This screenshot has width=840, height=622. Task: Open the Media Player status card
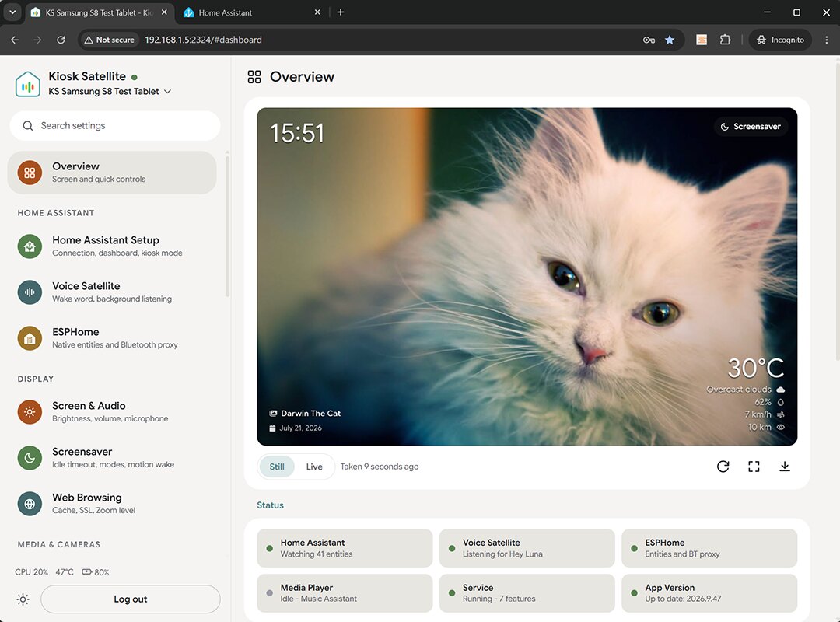coord(345,593)
